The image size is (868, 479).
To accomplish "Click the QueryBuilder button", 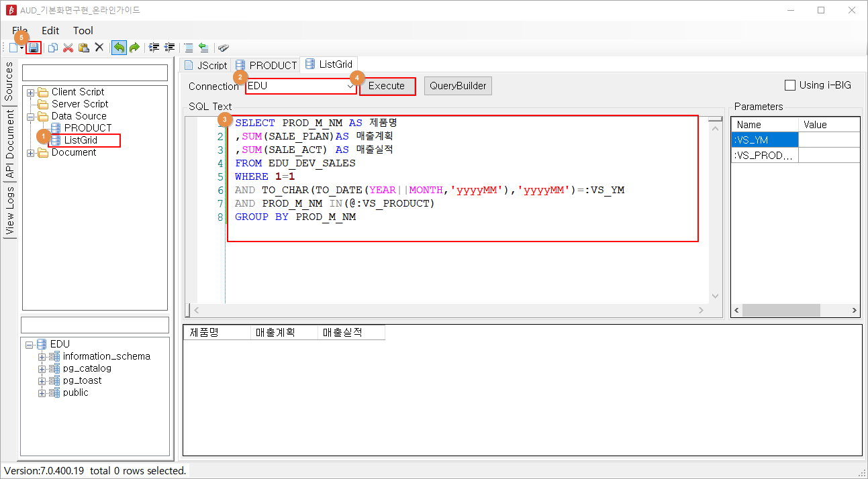I will [x=458, y=86].
